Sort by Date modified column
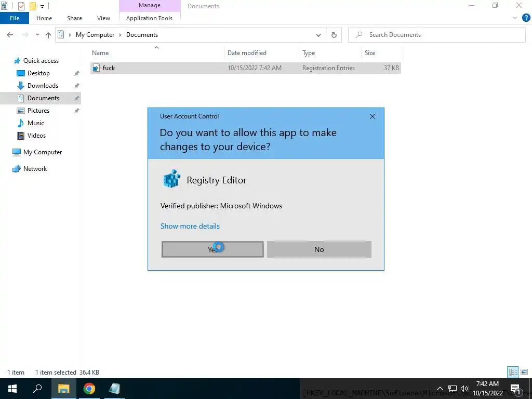The width and height of the screenshot is (532, 399). click(x=247, y=53)
